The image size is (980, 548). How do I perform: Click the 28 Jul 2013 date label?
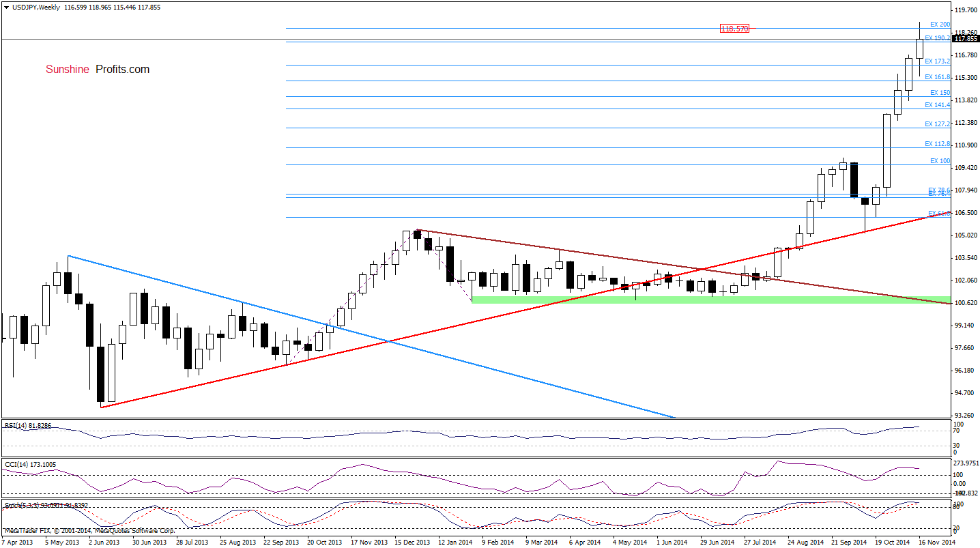tap(193, 543)
